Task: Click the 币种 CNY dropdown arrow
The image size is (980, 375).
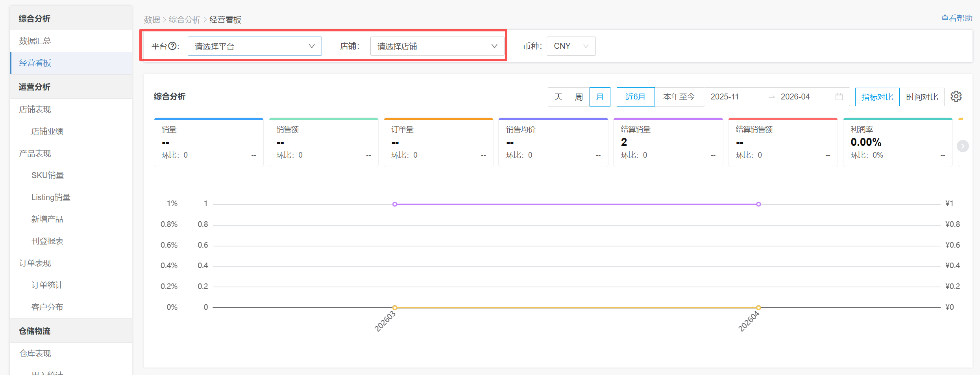Action: (x=586, y=46)
